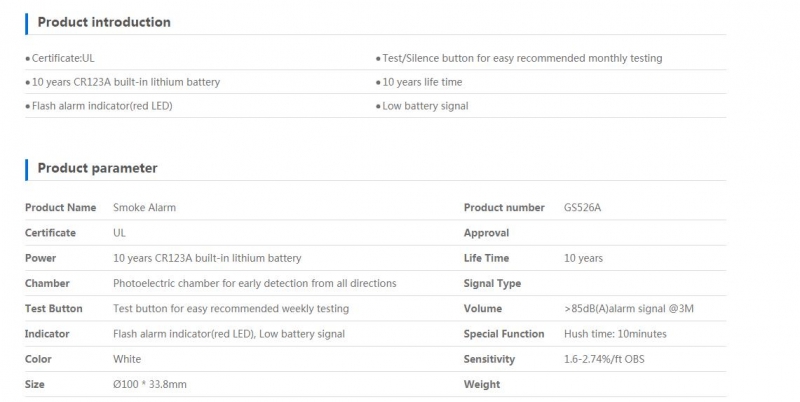Click the Photoelectric chamber description text

255,284
